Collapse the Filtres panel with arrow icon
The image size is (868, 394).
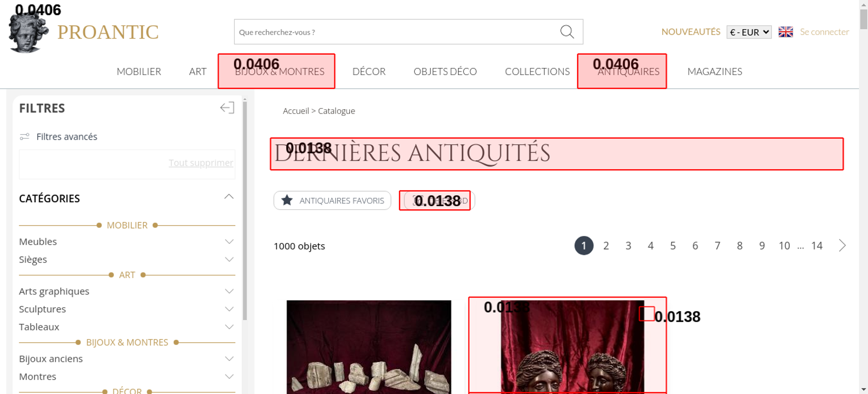click(x=227, y=108)
